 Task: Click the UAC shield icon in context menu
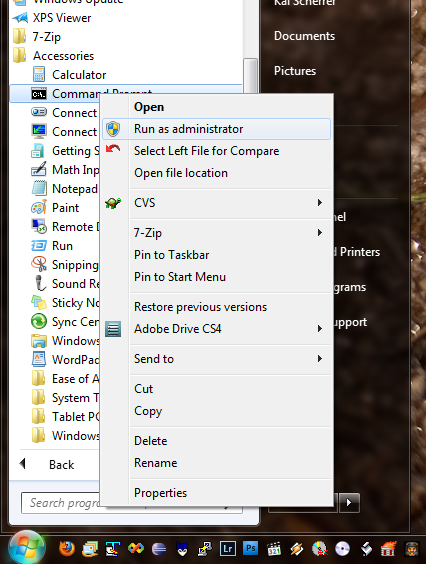click(113, 129)
